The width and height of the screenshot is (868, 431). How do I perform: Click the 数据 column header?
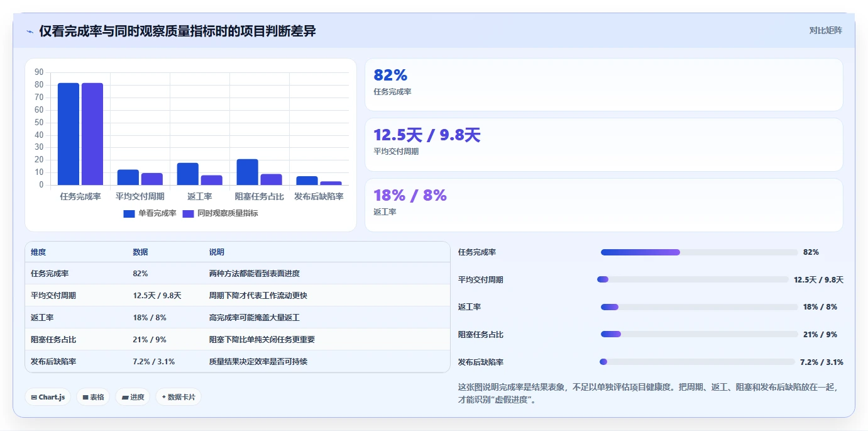click(x=140, y=252)
